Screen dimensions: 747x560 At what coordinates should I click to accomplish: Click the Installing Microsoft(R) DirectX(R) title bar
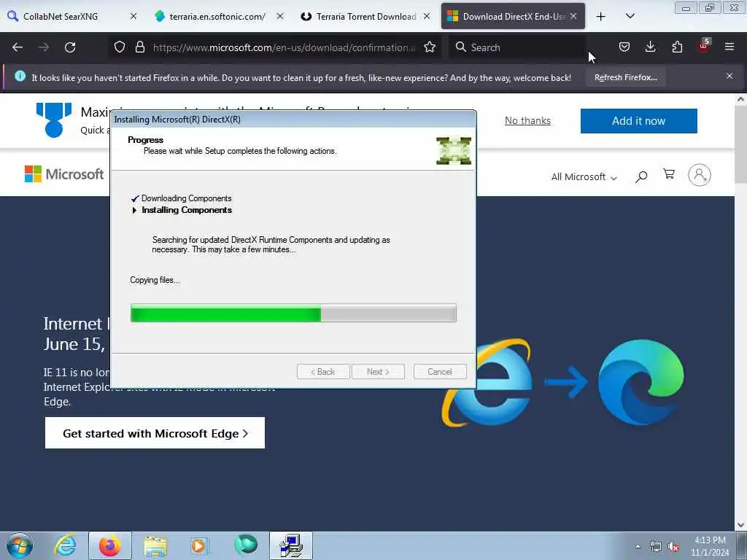coord(293,119)
